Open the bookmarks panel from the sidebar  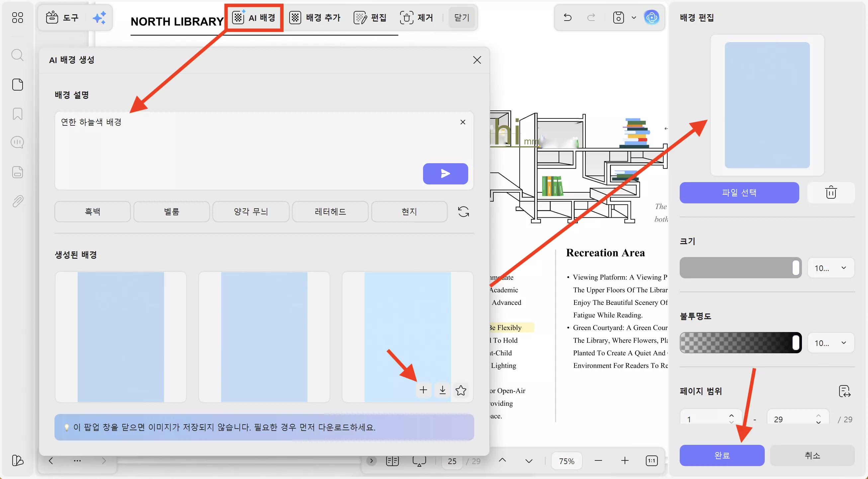(x=17, y=114)
